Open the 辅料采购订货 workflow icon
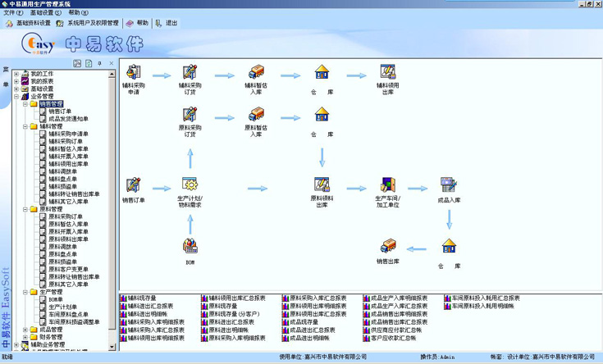The height and width of the screenshot is (364, 603). [x=190, y=72]
